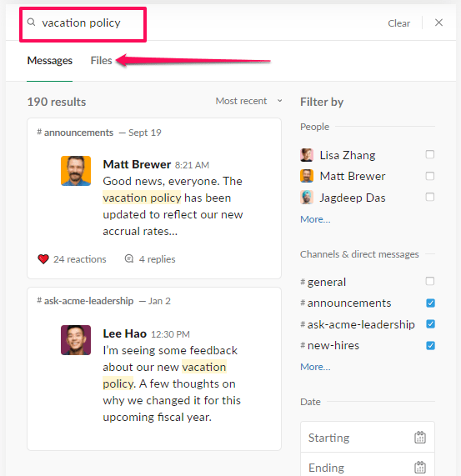The height and width of the screenshot is (476, 461).
Task: Click the heart reaction icon
Action: pyautogui.click(x=43, y=259)
